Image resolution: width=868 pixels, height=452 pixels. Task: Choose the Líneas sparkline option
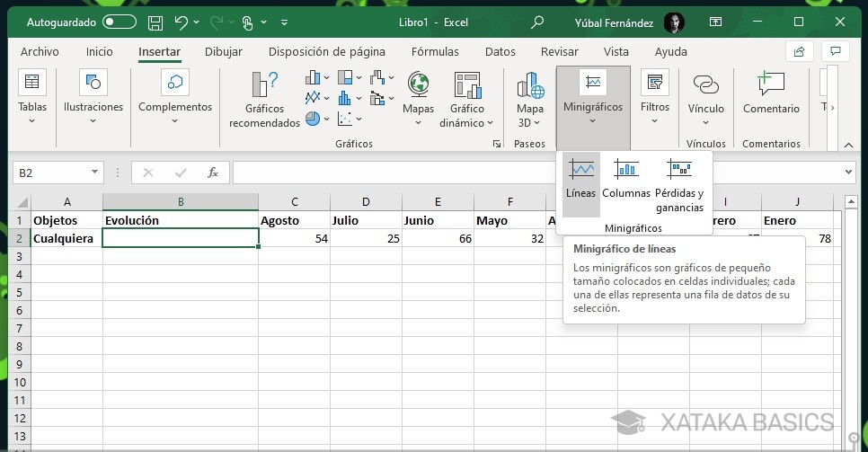580,184
